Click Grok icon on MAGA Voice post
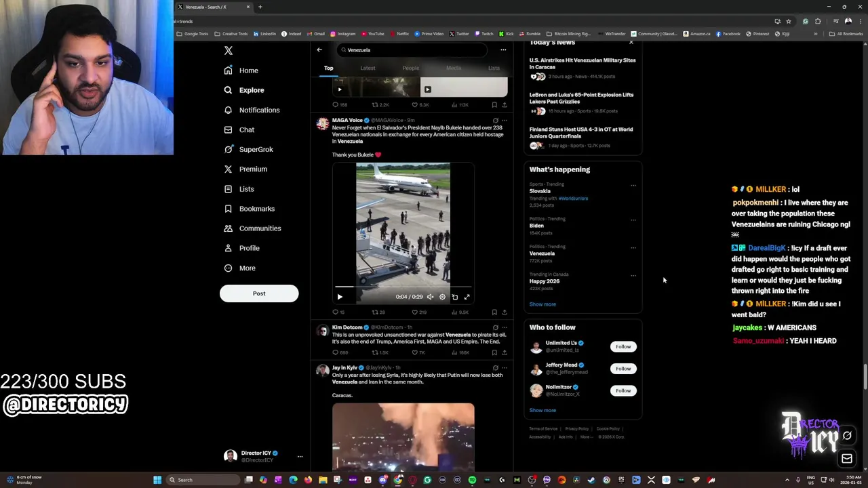The image size is (868, 488). tap(495, 120)
